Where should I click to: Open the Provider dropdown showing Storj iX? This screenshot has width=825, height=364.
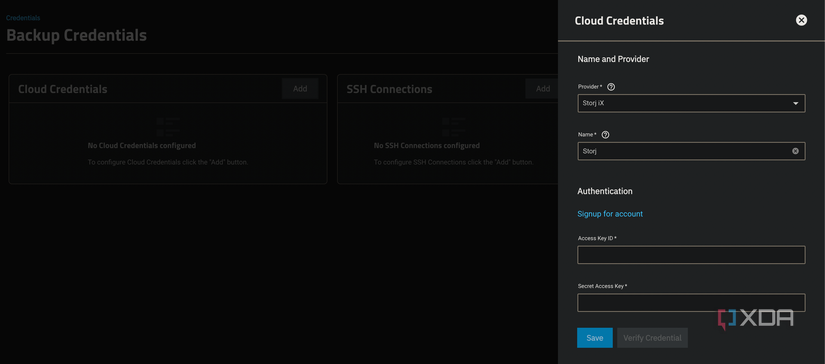(x=691, y=104)
